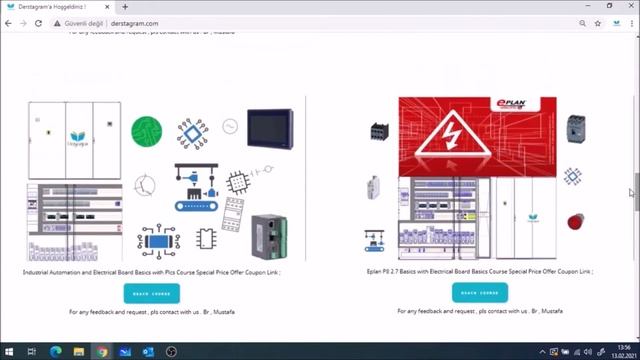This screenshot has width=640, height=360.
Task: Click the volume speaker tray icon
Action: point(588,352)
